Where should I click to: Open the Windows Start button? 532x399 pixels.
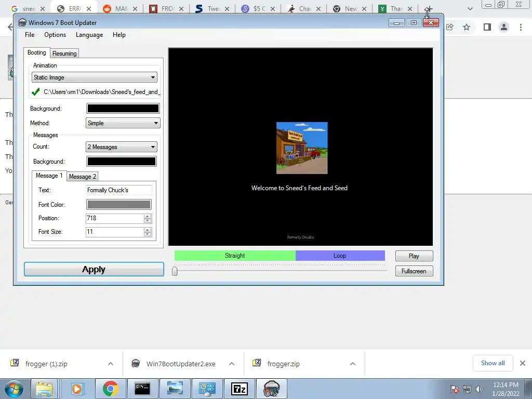(x=14, y=389)
